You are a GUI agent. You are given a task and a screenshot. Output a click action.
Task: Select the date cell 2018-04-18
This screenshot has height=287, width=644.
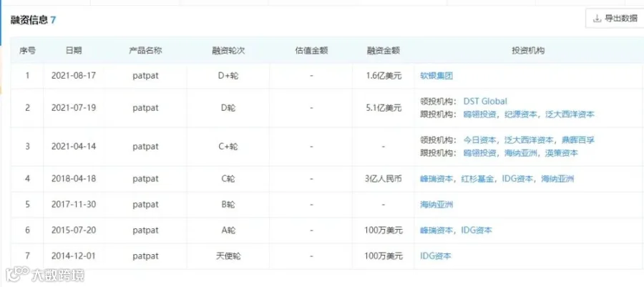74,179
